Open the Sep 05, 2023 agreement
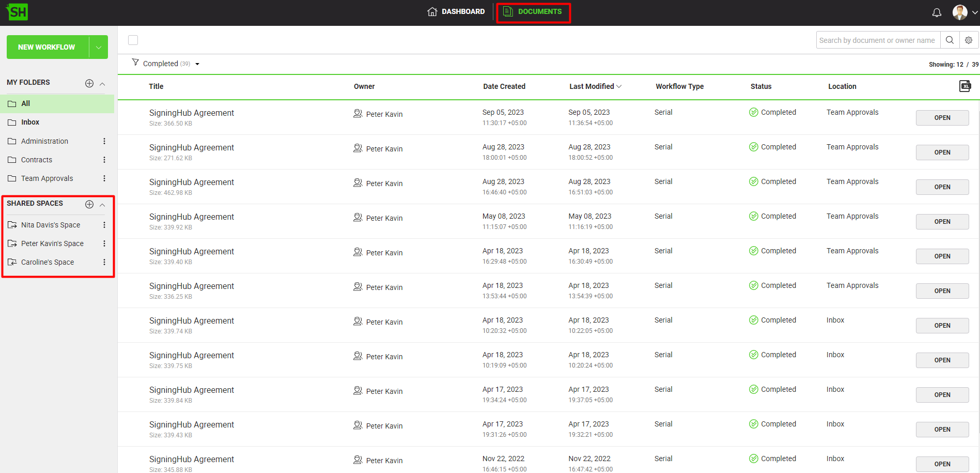 pos(942,118)
